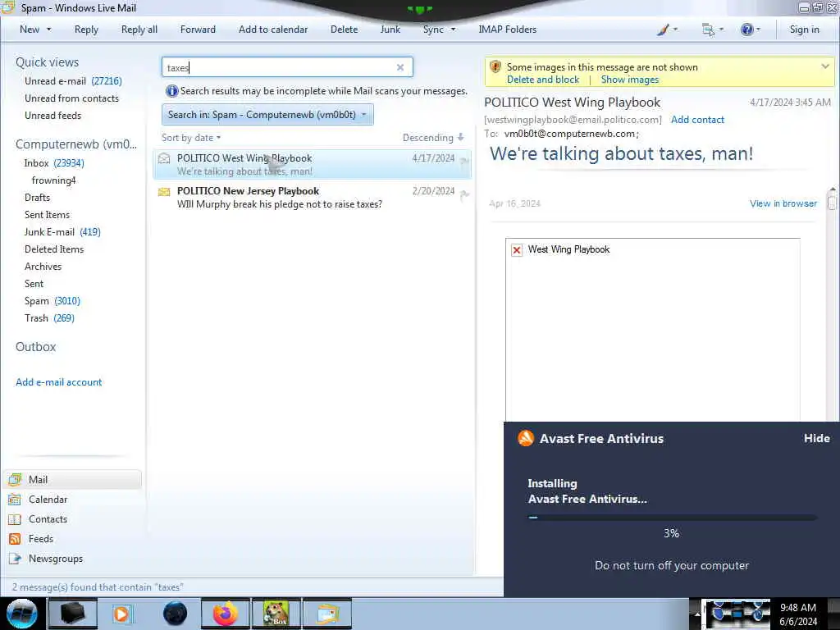The image size is (840, 630).
Task: Forward the selected message
Action: 198,30
